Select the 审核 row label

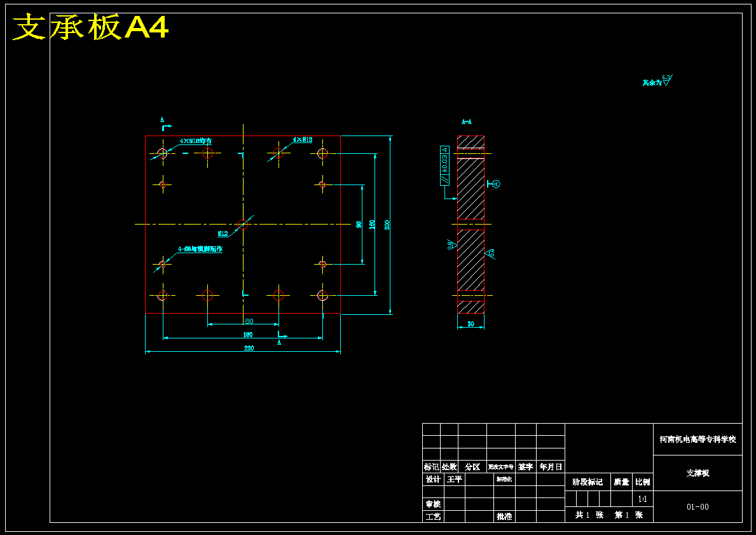click(433, 504)
